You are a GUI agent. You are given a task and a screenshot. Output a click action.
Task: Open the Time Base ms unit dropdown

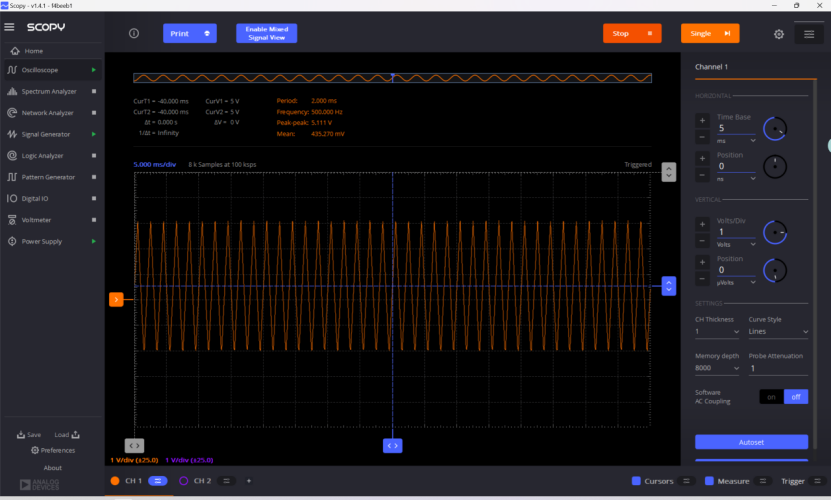(736, 141)
